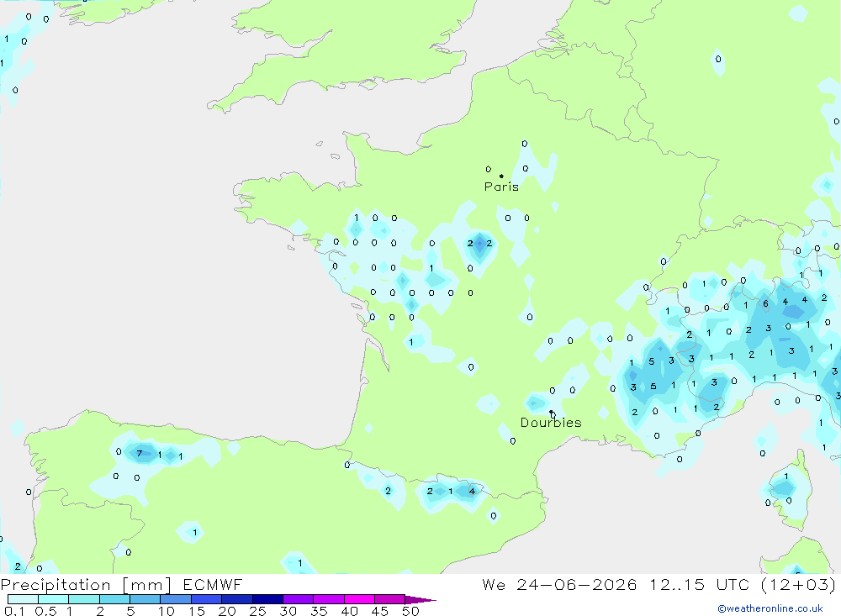Click the 6 mm precipitation value in the Alps

click(765, 303)
